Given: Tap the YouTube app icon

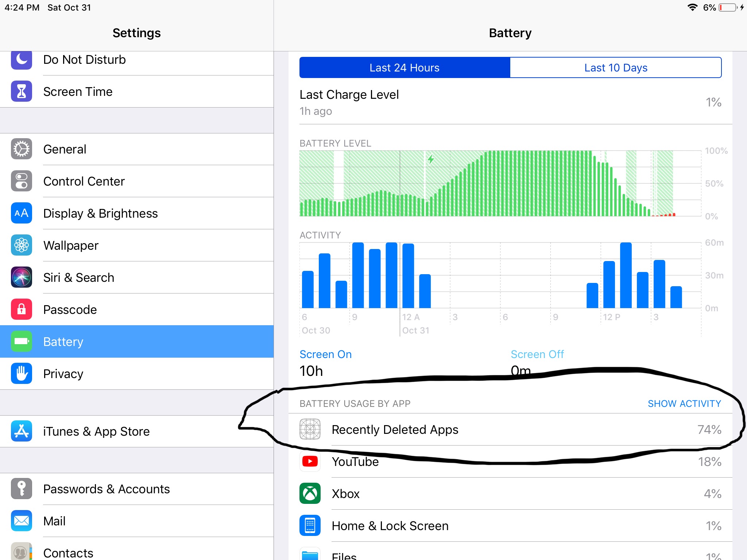Looking at the screenshot, I should [310, 462].
